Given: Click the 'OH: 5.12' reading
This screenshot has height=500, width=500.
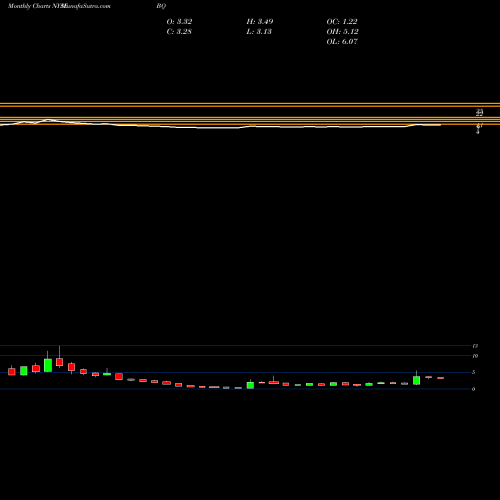Looking at the screenshot, I should 342,32.
